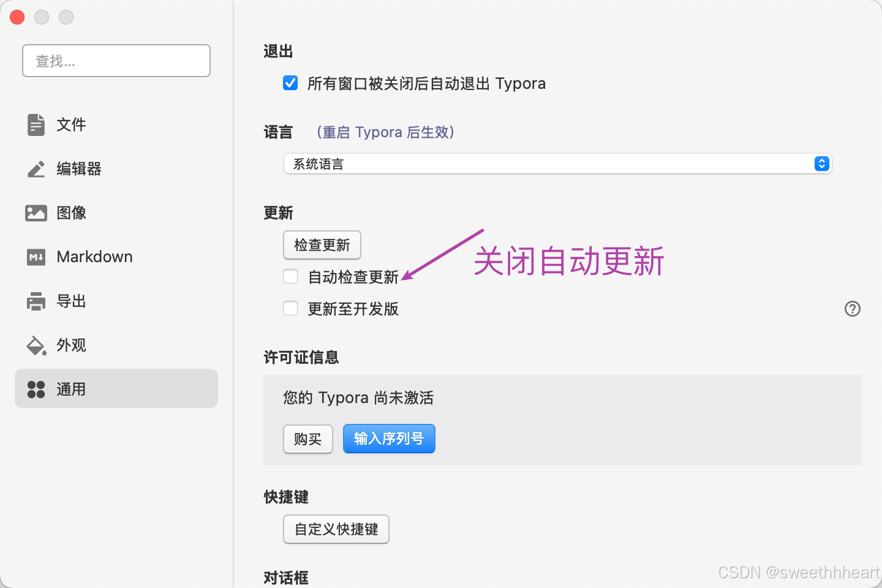
Task: Close the preferences window with red button
Action: coord(17,17)
